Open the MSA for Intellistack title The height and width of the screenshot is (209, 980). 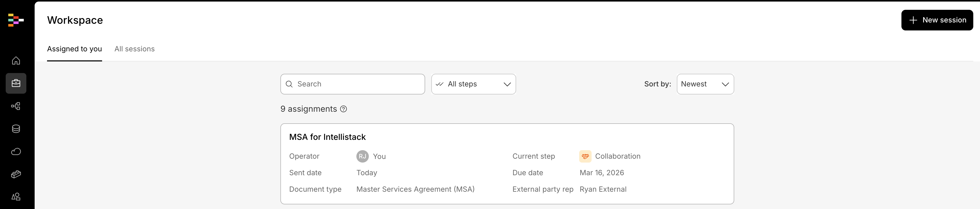click(327, 137)
